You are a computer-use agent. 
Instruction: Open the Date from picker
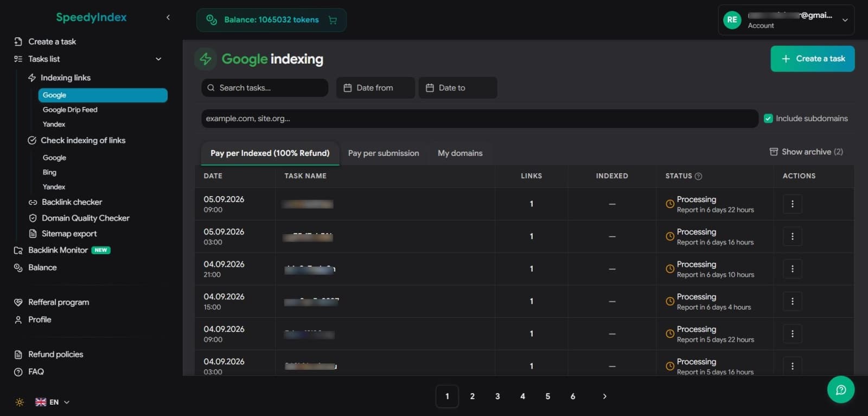tap(375, 87)
